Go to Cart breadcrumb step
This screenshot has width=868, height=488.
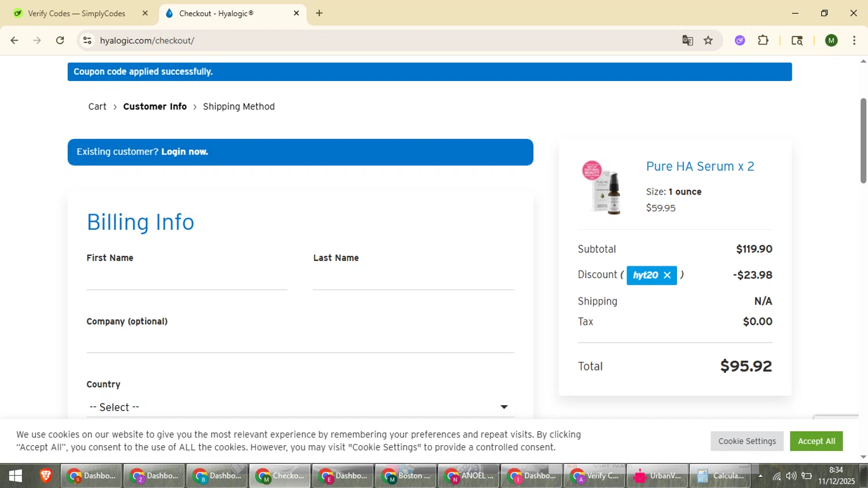click(x=97, y=107)
